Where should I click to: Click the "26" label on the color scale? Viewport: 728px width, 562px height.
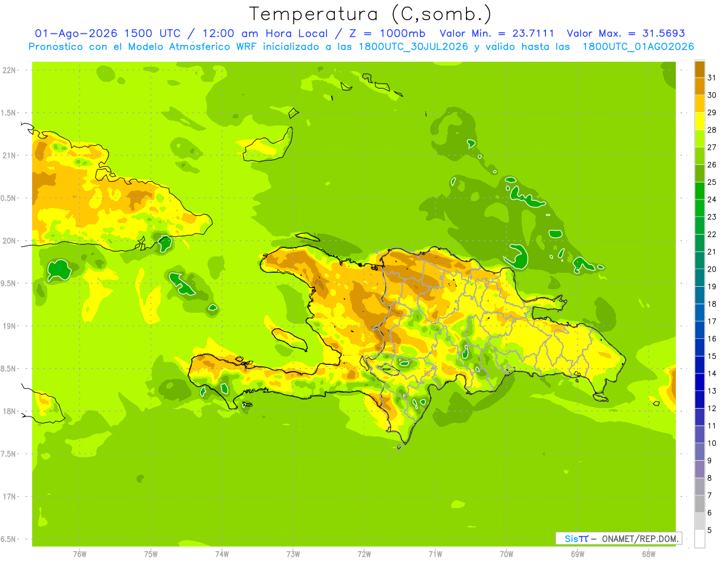point(712,165)
